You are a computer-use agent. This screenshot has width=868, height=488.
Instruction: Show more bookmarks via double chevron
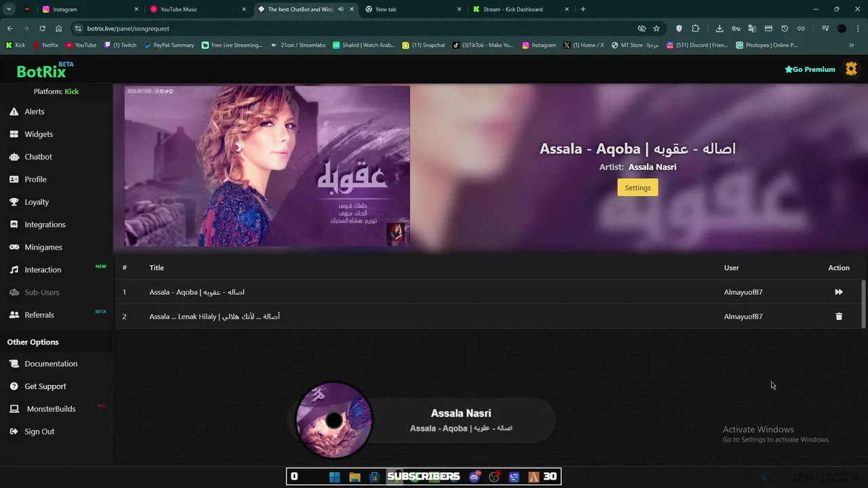(852, 45)
